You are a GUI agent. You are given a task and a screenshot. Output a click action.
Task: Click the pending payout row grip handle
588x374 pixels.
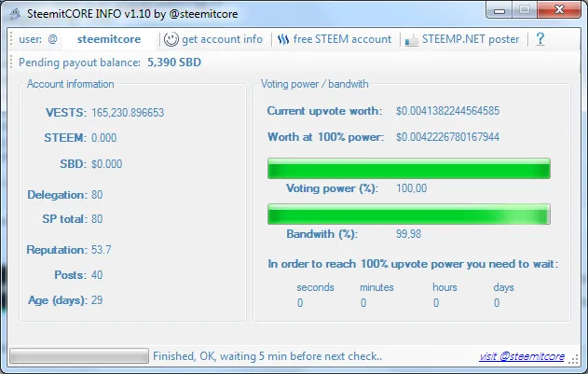coord(11,62)
